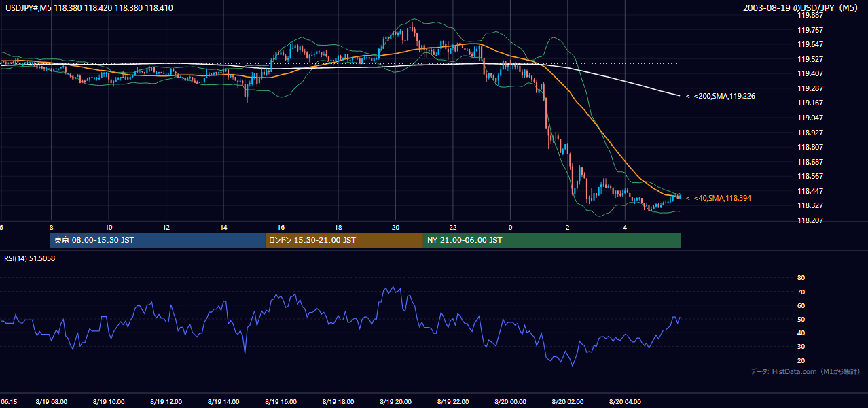
Task: Click price axis value 119.647
Action: [810, 44]
